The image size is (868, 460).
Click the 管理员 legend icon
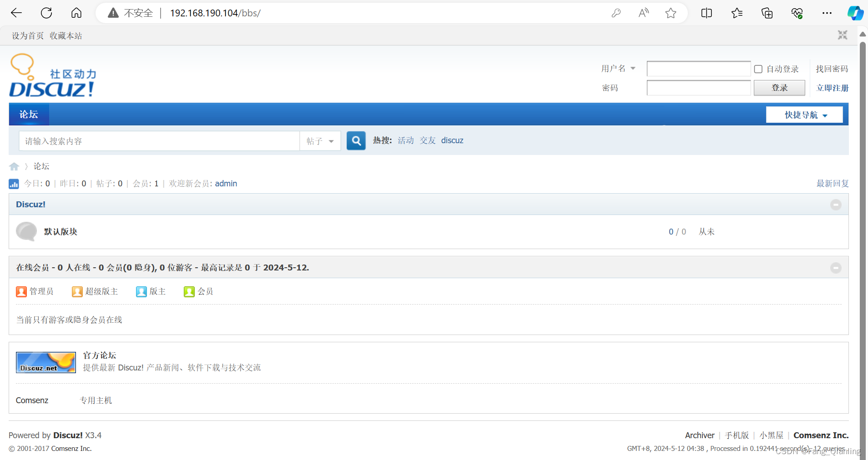21,291
